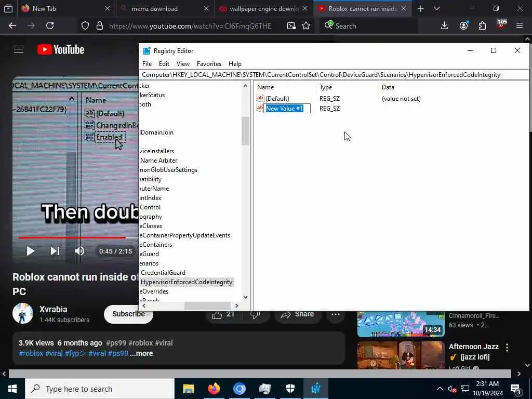Open the list all tabs dropdown

coord(437,9)
